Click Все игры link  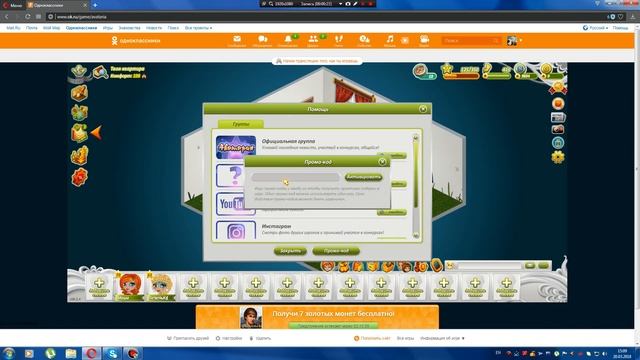pos(405,338)
